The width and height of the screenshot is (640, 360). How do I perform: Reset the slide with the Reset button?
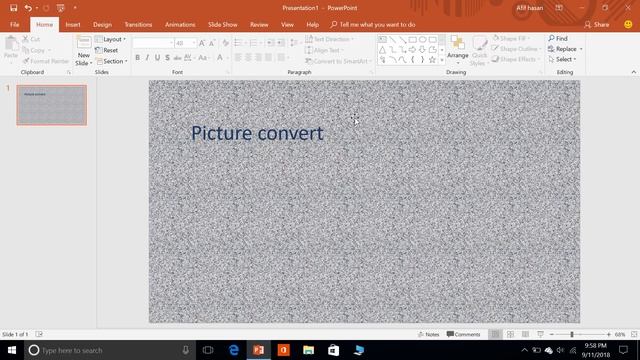point(107,50)
